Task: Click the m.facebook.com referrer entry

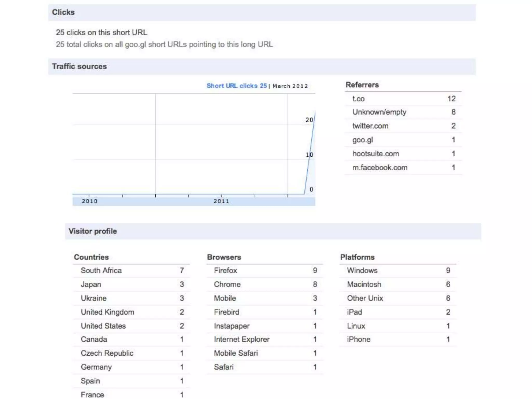Action: [380, 168]
